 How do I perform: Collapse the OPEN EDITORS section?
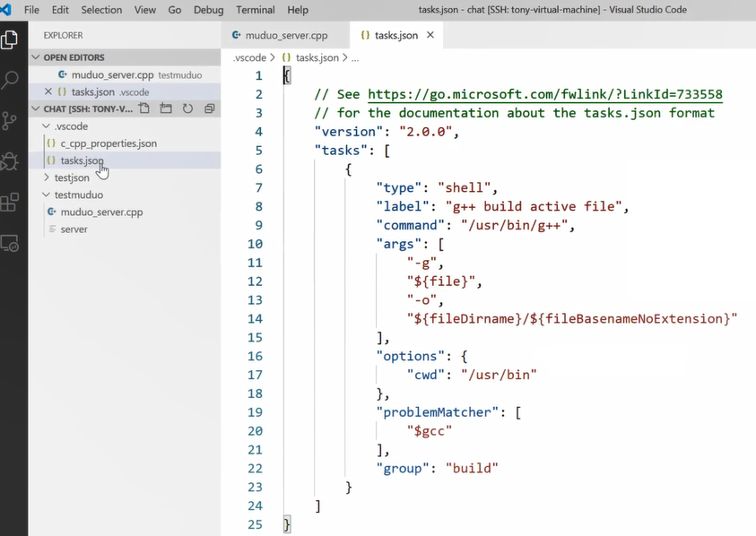click(74, 57)
